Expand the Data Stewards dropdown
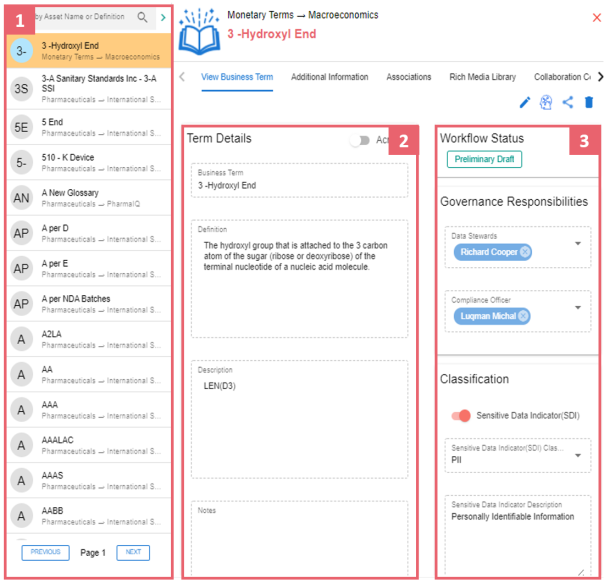The height and width of the screenshot is (584, 604). [577, 243]
